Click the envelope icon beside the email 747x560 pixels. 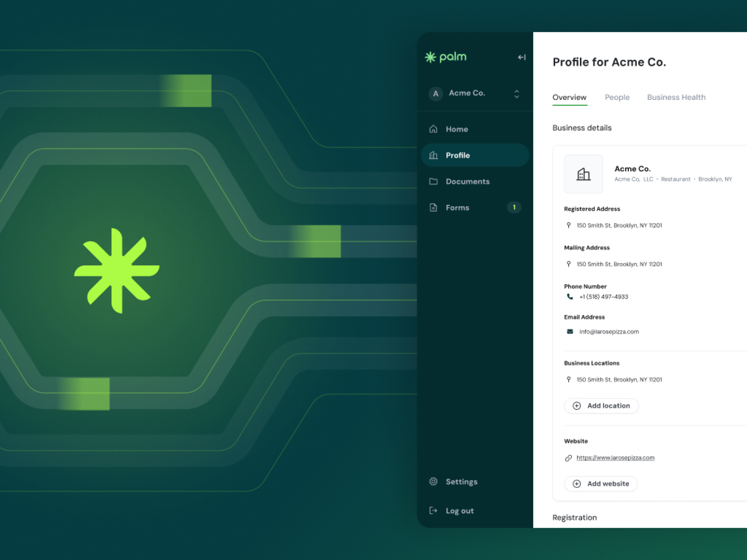tap(570, 332)
